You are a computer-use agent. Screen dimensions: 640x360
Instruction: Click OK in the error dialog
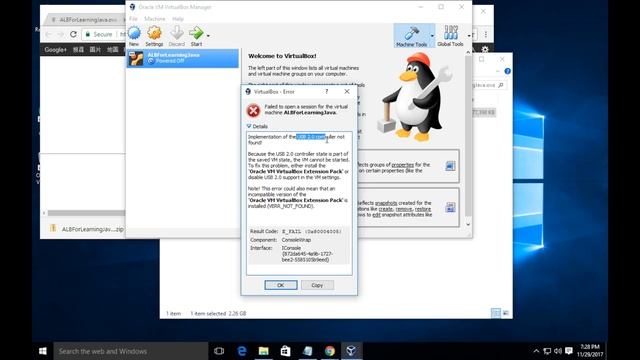(x=281, y=285)
